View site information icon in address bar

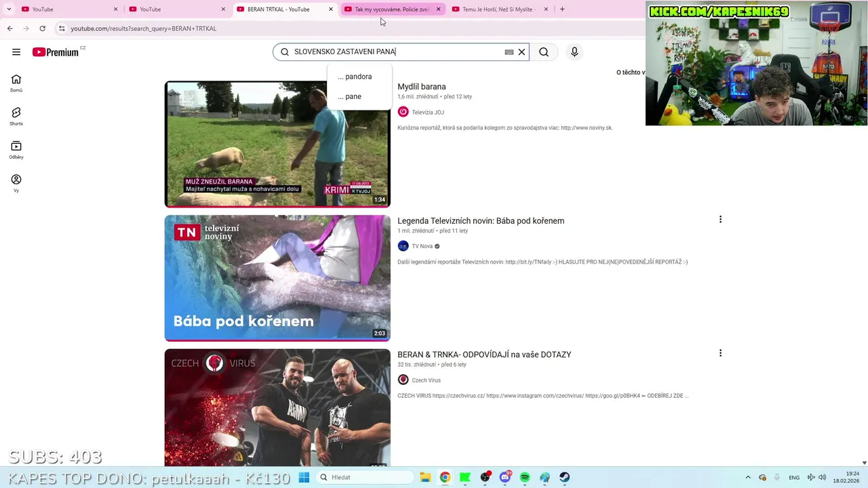(61, 28)
